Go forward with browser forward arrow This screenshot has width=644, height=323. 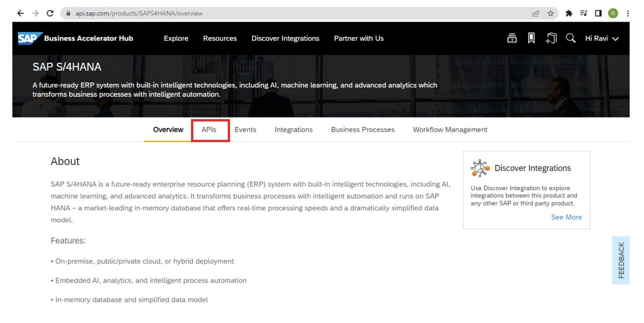pos(35,14)
